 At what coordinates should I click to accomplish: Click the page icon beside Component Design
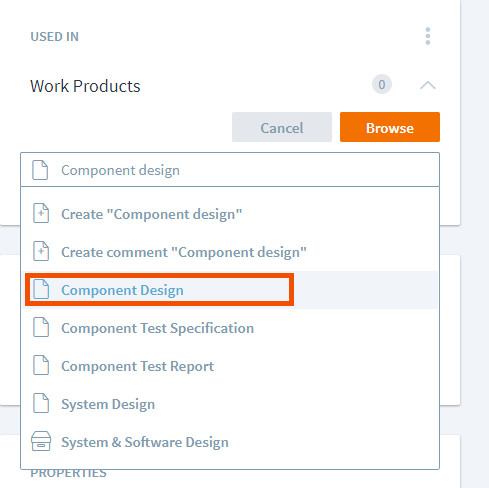(x=41, y=289)
